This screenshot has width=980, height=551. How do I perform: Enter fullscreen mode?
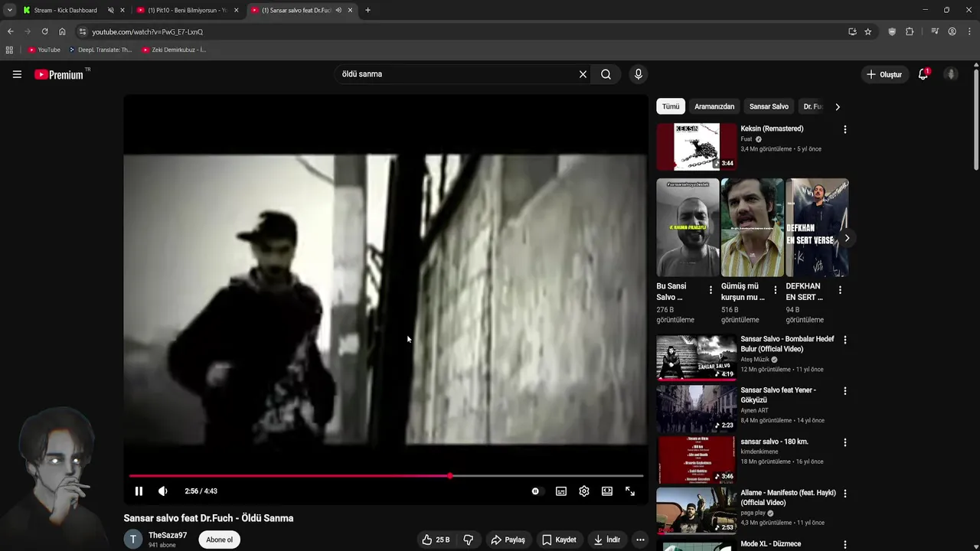click(x=630, y=491)
